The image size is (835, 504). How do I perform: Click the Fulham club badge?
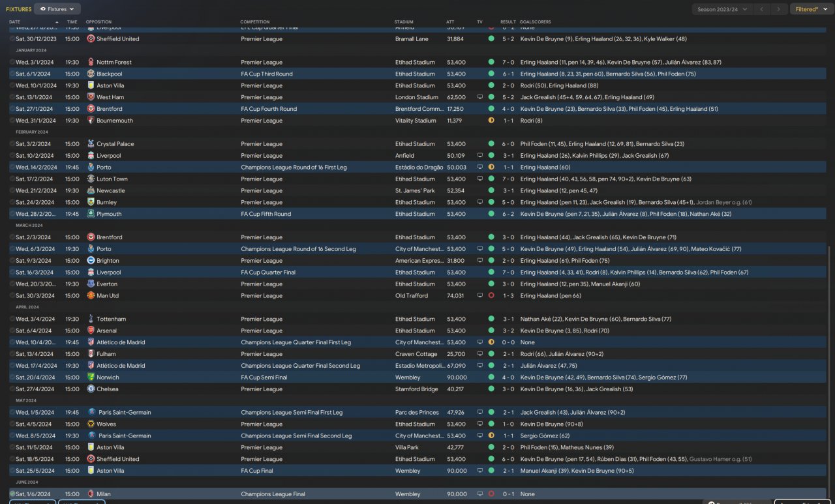click(x=91, y=354)
